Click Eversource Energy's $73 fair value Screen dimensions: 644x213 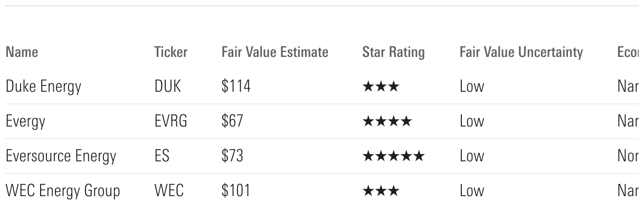pyautogui.click(x=232, y=156)
